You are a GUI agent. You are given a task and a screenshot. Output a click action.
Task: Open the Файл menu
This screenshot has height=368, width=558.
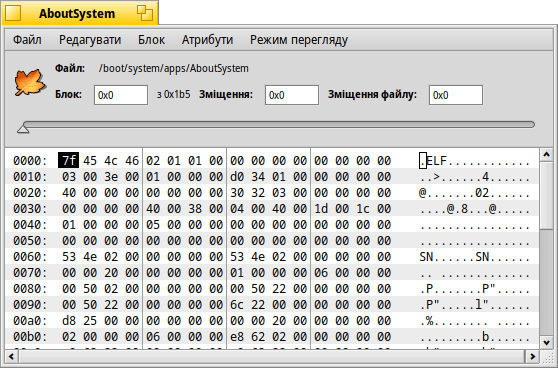click(x=27, y=40)
